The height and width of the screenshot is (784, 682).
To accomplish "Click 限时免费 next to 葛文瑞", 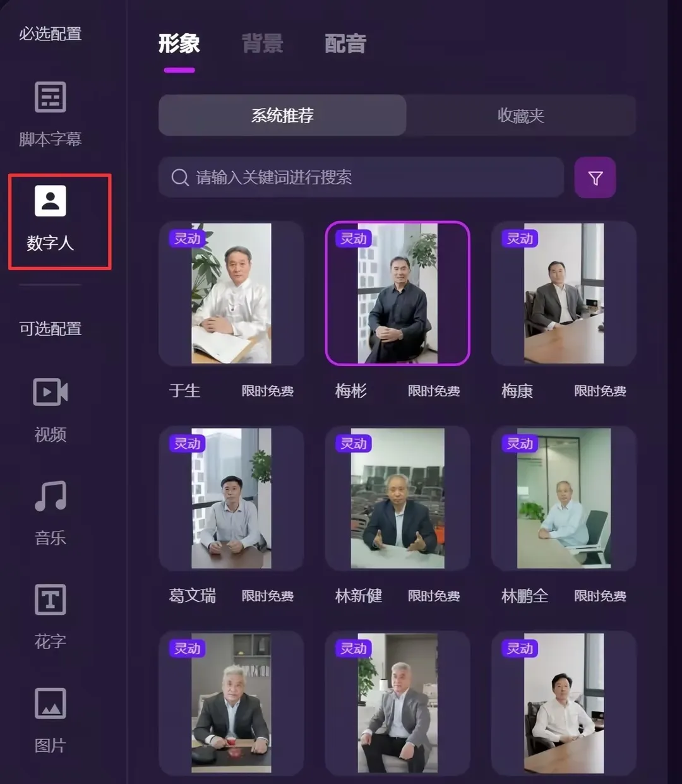I will click(268, 597).
